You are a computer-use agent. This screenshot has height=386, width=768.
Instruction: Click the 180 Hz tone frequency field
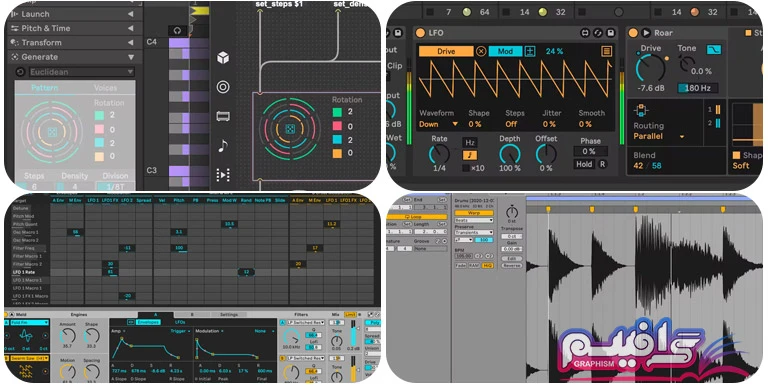698,88
